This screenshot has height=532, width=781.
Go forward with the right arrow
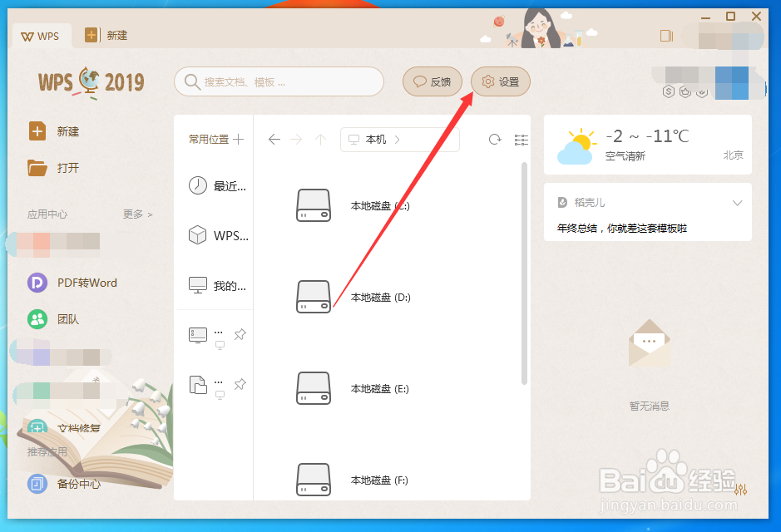(296, 140)
